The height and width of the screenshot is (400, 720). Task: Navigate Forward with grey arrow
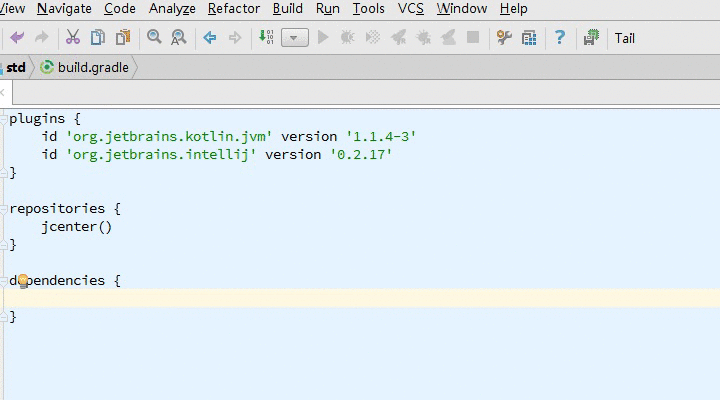pyautogui.click(x=235, y=37)
